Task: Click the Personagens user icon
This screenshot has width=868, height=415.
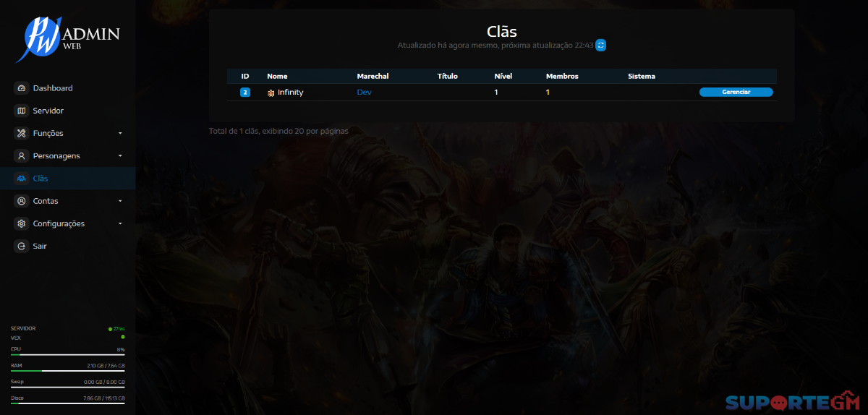Action: tap(21, 155)
